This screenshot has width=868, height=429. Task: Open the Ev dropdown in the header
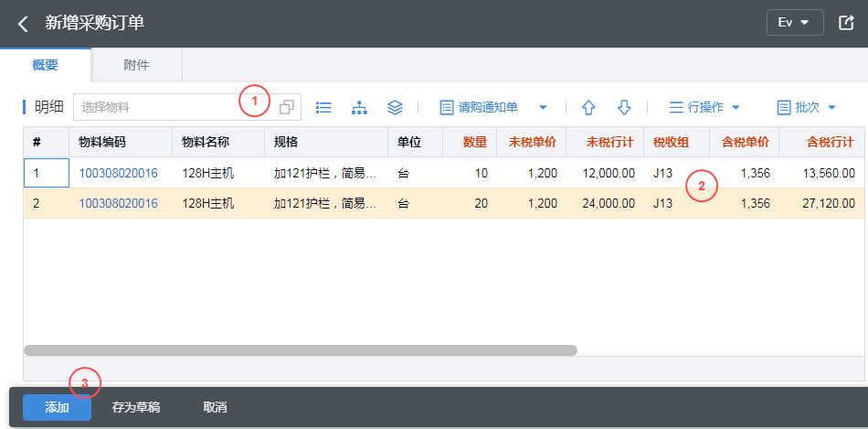coord(794,23)
